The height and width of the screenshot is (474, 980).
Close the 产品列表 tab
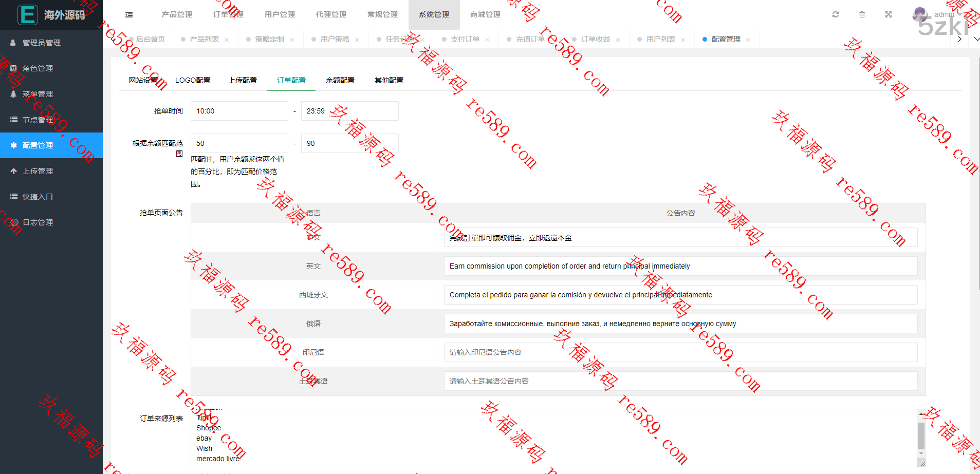(227, 40)
